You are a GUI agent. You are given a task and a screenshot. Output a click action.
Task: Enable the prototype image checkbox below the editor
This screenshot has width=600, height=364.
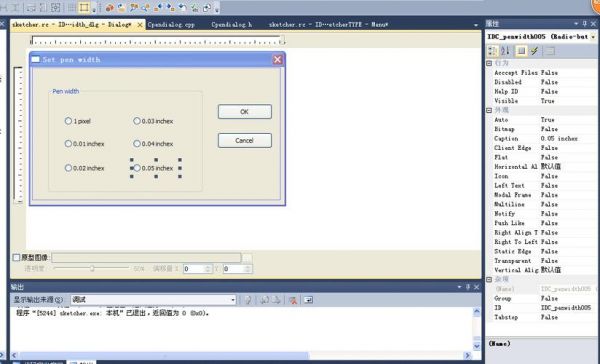pos(16,258)
